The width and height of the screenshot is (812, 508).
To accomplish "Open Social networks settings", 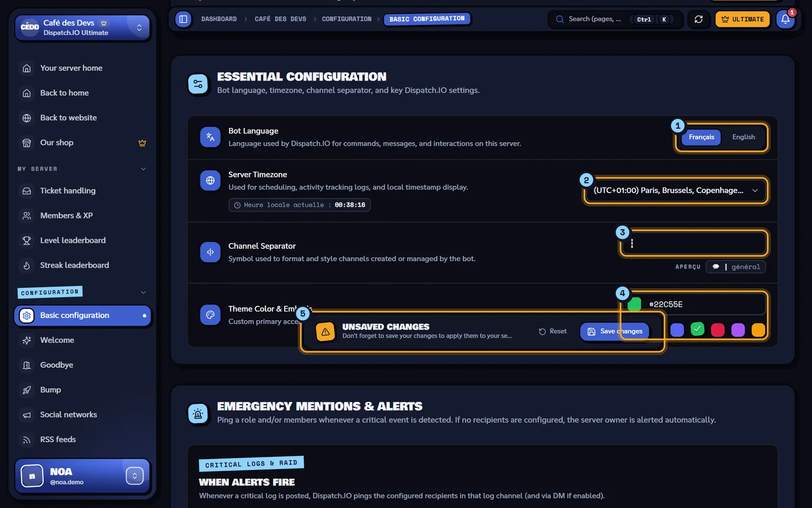I will coord(83,415).
